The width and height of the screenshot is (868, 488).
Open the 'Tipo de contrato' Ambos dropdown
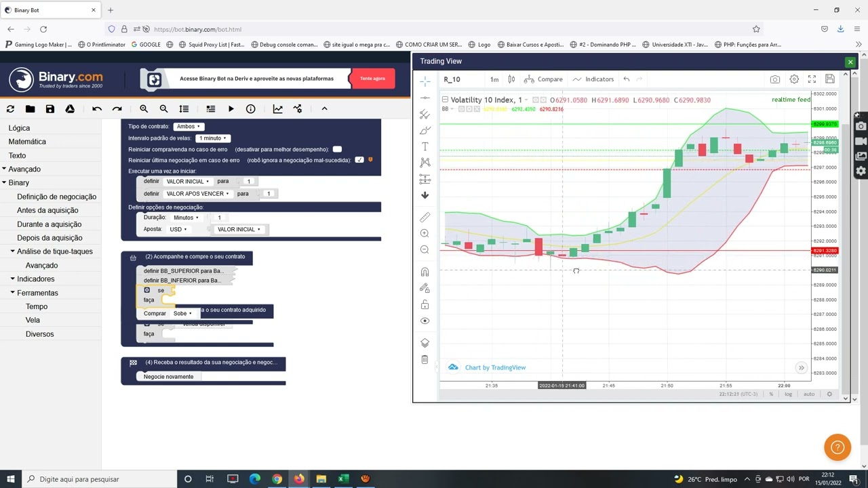[x=189, y=127]
